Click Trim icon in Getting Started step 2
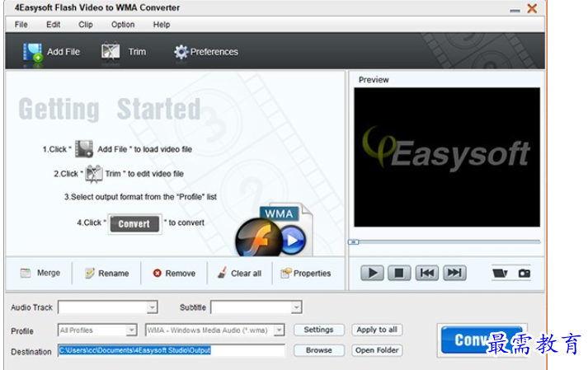 click(93, 174)
